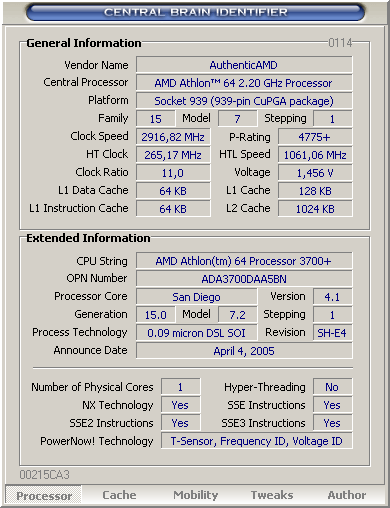This screenshot has height=508, width=390.
Task: Click the Generation value 15.0
Action: click(155, 315)
